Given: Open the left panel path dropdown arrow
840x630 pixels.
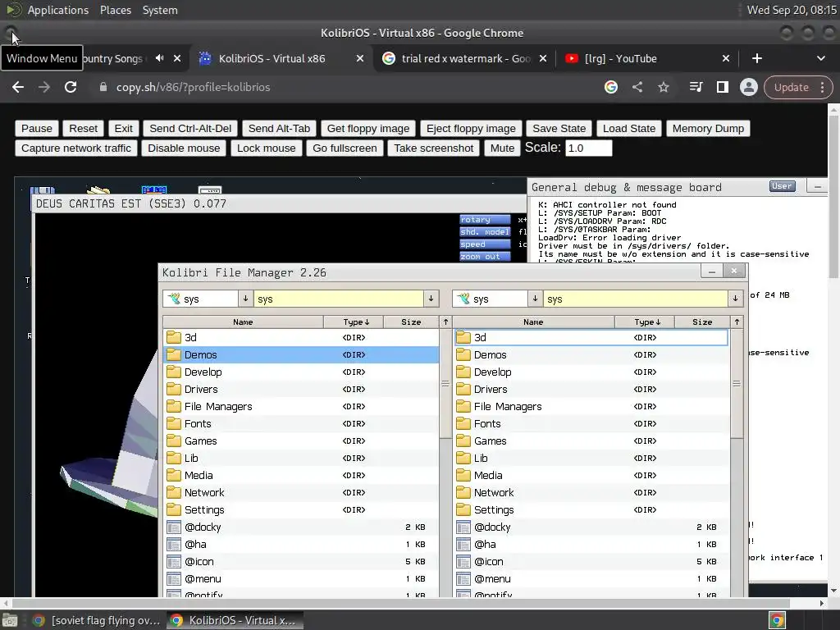Looking at the screenshot, I should point(431,299).
